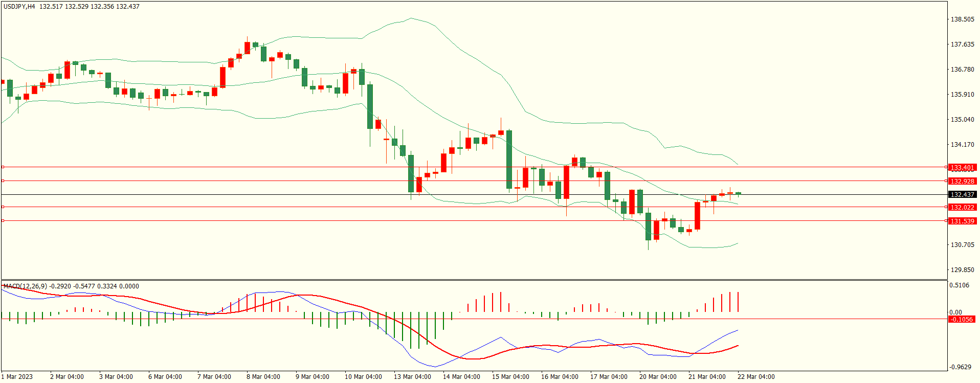Click the 7 Mar 04:00 date label

click(x=214, y=377)
